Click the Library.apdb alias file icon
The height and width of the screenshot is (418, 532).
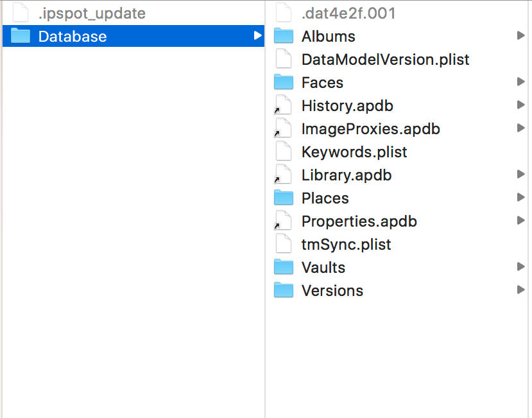(x=283, y=175)
